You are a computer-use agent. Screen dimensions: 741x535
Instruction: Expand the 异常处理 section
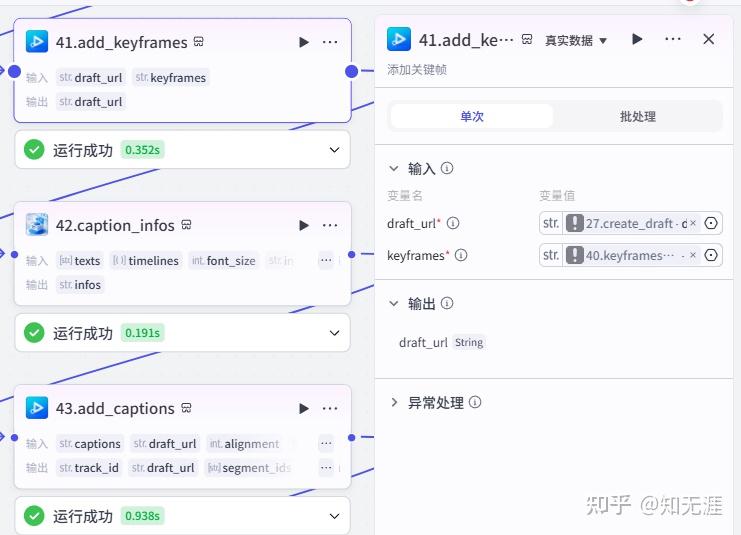(394, 402)
